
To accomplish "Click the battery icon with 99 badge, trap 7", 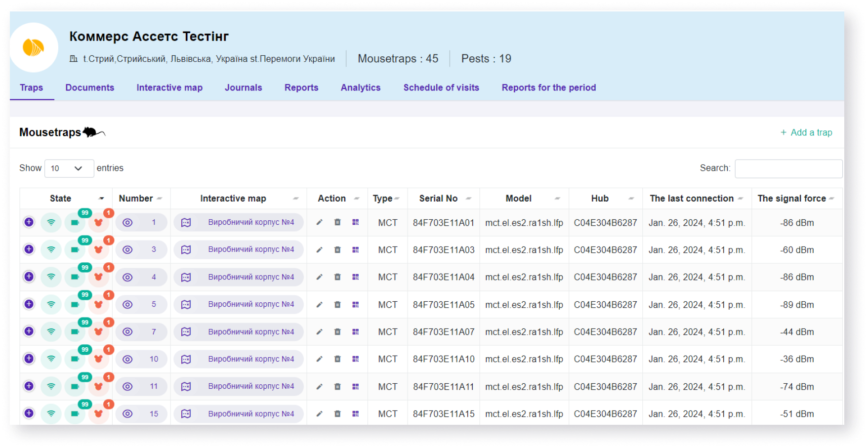I will pos(76,332).
